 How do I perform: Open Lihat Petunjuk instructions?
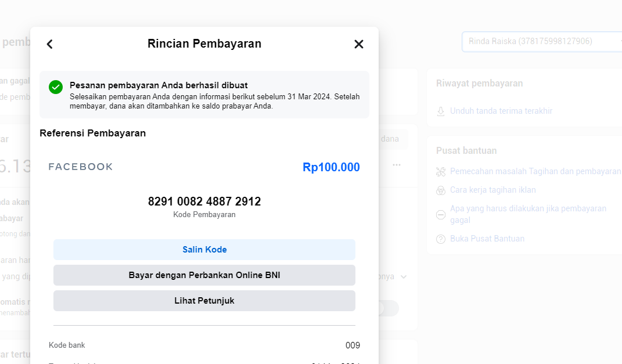click(x=204, y=301)
